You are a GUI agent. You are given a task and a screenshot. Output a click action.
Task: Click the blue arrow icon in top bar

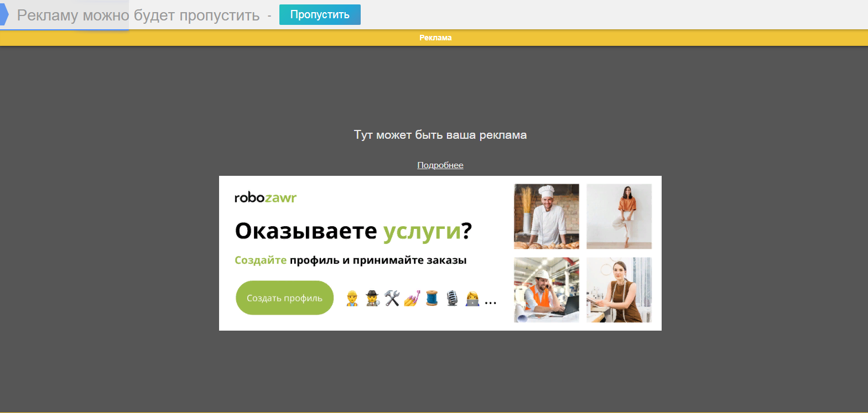pyautogui.click(x=4, y=14)
